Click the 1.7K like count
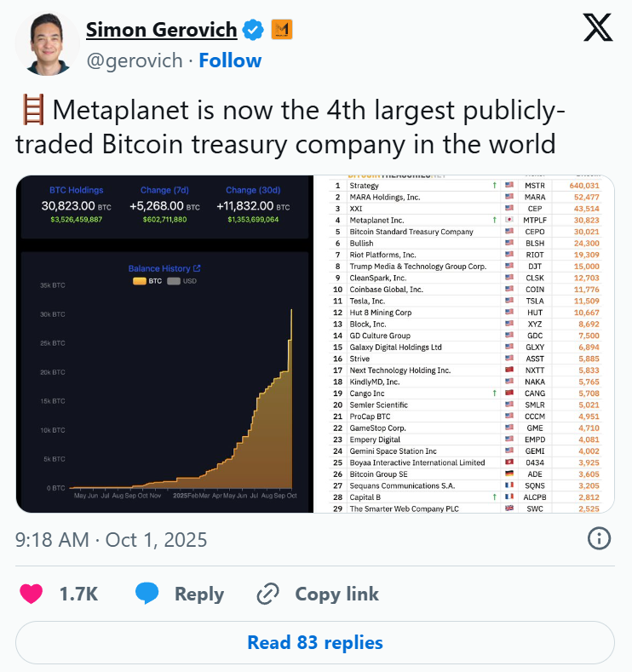Viewport: 632px width, 672px height. pos(77,594)
